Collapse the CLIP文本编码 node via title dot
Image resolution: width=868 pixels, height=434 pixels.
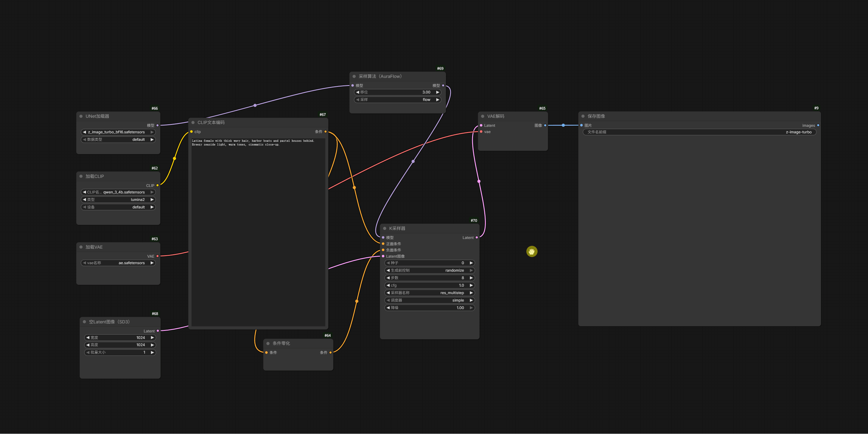tap(193, 123)
